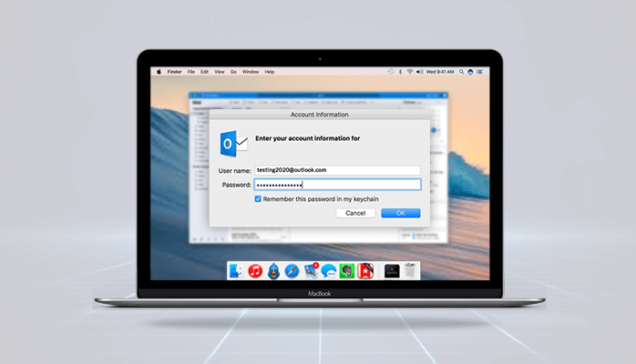Click the User name field
Screen dimensions: 636x364
[x=337, y=170]
